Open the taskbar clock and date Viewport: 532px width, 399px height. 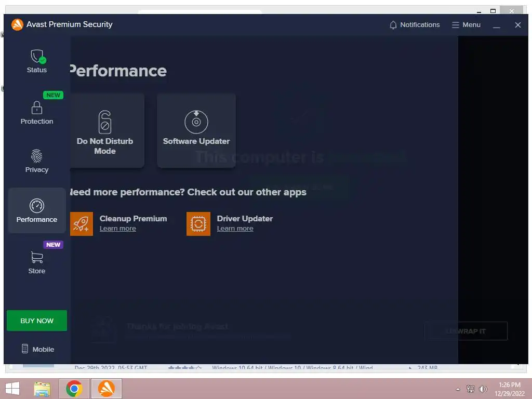509,389
